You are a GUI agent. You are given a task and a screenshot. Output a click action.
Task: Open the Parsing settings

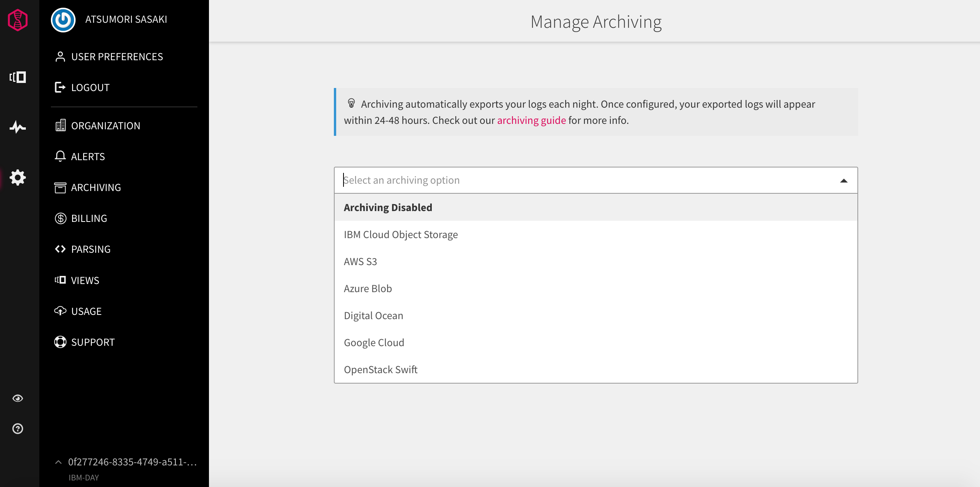(x=91, y=249)
